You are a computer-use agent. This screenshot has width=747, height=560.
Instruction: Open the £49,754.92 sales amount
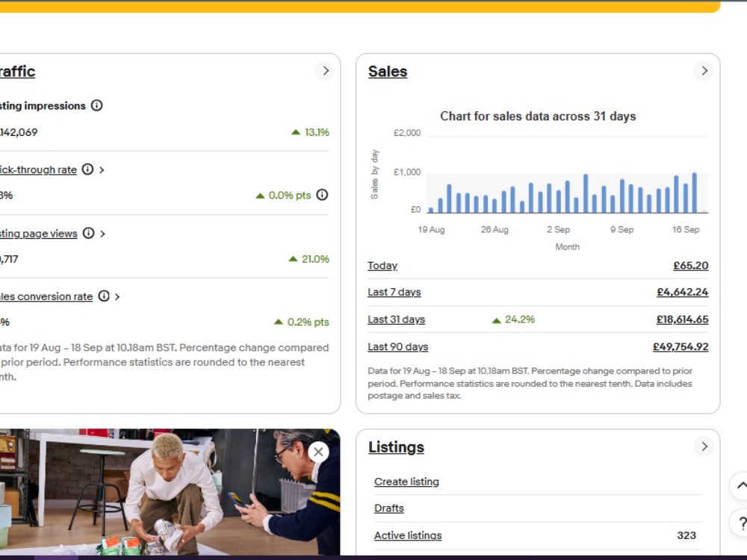(x=681, y=346)
